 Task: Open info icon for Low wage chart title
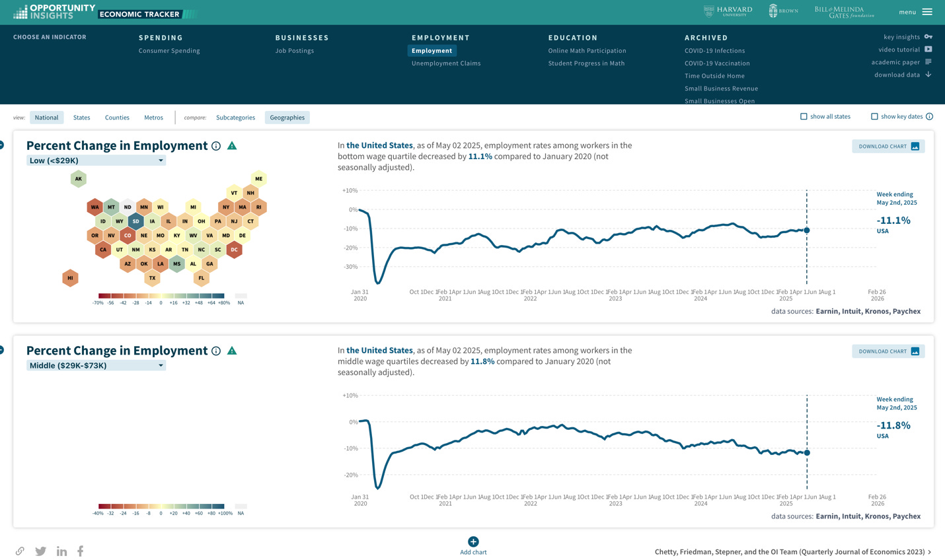coord(216,146)
